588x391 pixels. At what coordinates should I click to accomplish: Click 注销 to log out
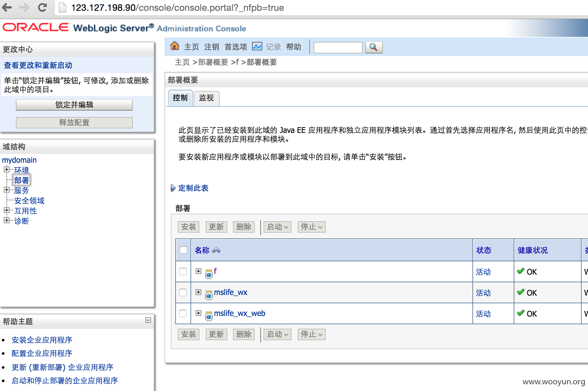[211, 47]
